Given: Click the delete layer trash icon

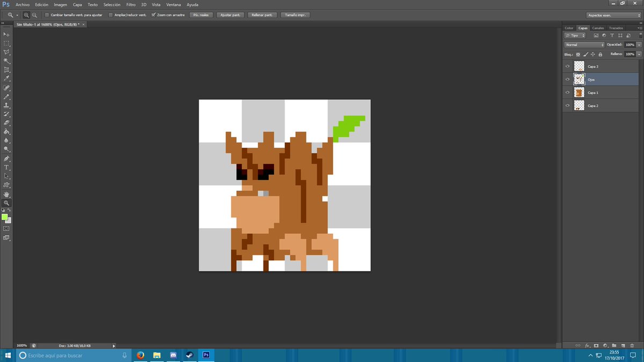Looking at the screenshot, I should click(x=632, y=345).
